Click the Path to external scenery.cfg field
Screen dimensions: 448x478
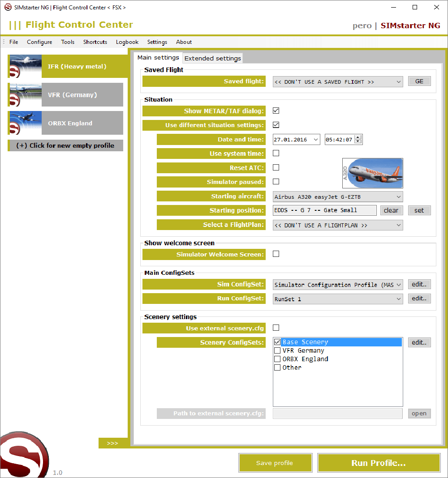tap(337, 414)
